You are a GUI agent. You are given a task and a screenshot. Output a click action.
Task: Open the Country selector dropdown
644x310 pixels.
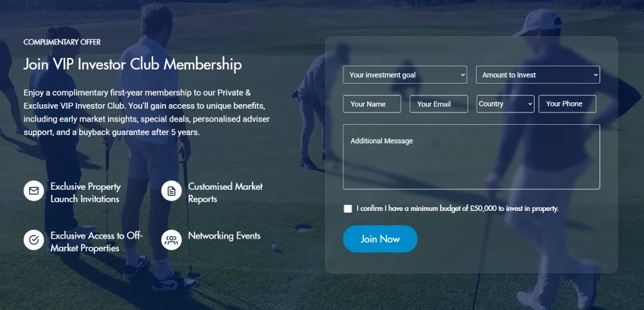(x=505, y=104)
